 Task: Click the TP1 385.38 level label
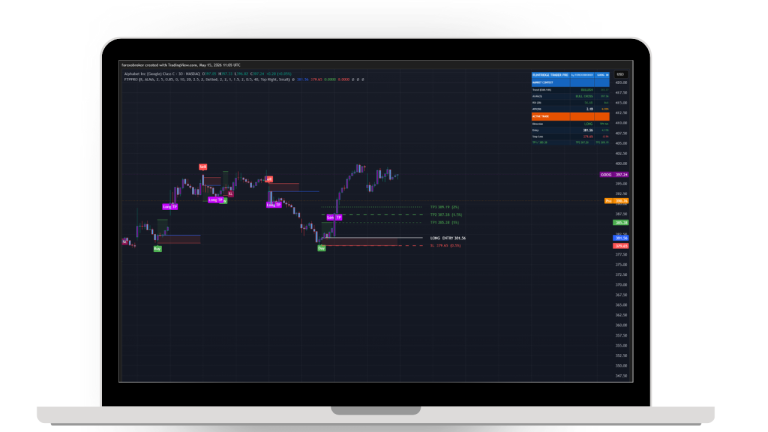point(445,222)
